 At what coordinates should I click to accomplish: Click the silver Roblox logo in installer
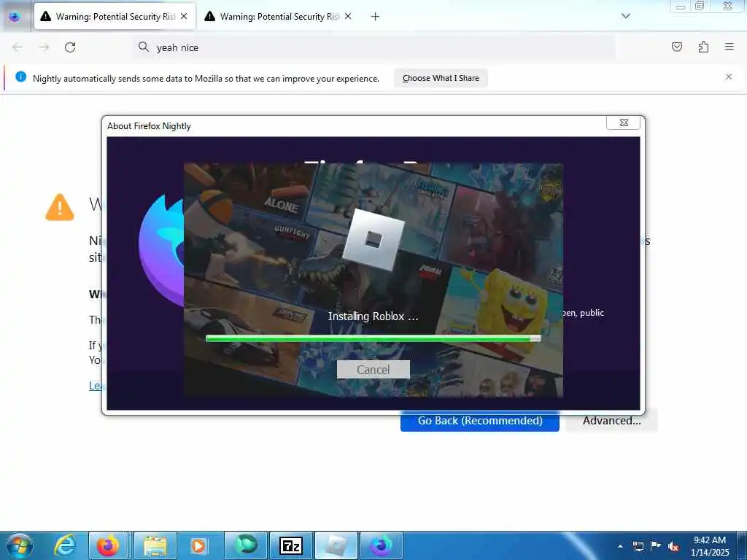pos(373,239)
